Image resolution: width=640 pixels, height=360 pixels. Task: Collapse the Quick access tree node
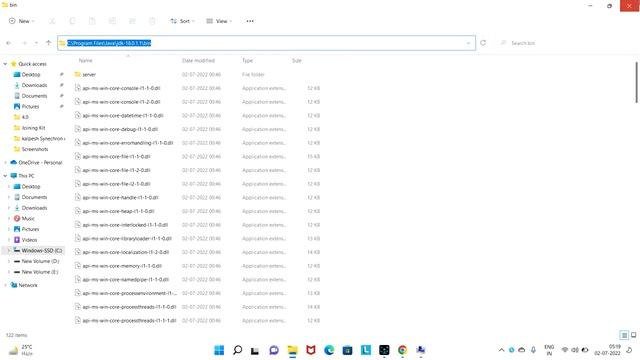(x=5, y=64)
